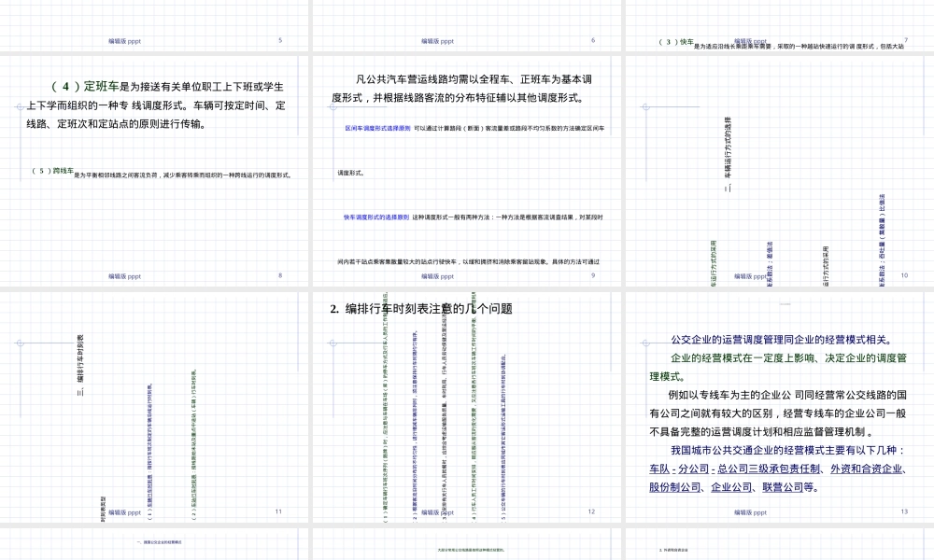The height and width of the screenshot is (560, 934).
Task: Click page number 12 on the 编排行车时刻表 slide
Action: (x=591, y=511)
